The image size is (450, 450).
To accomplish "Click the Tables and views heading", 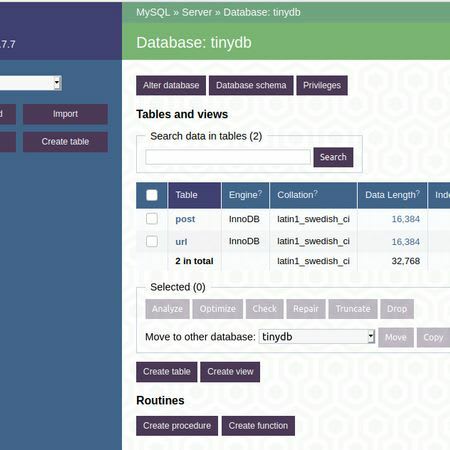I will pos(182,114).
